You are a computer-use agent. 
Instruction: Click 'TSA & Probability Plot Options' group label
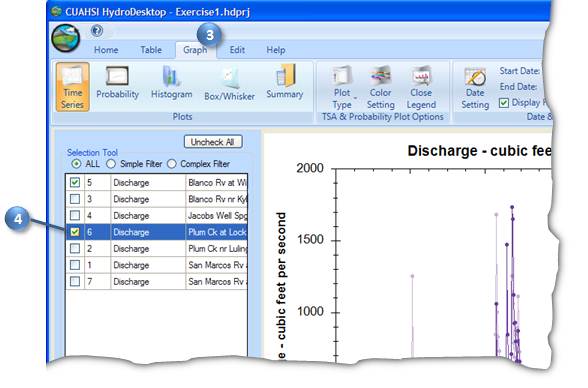382,117
